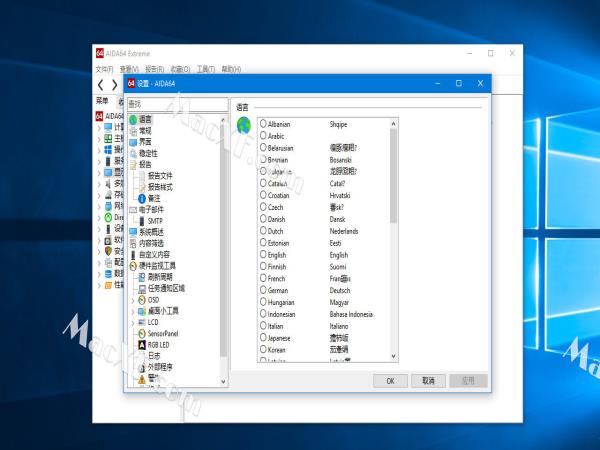Click the 外部程序 icon in tree
This screenshot has width=600, height=450.
[142, 367]
